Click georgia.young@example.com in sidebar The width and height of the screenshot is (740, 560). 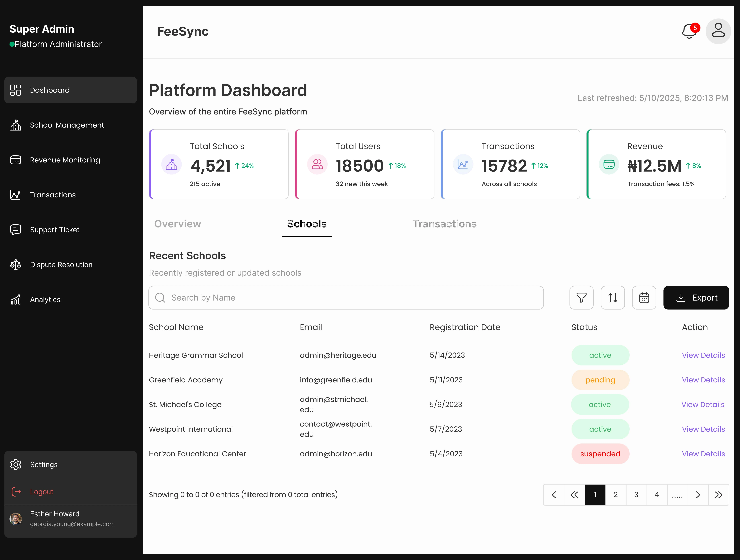pos(72,524)
